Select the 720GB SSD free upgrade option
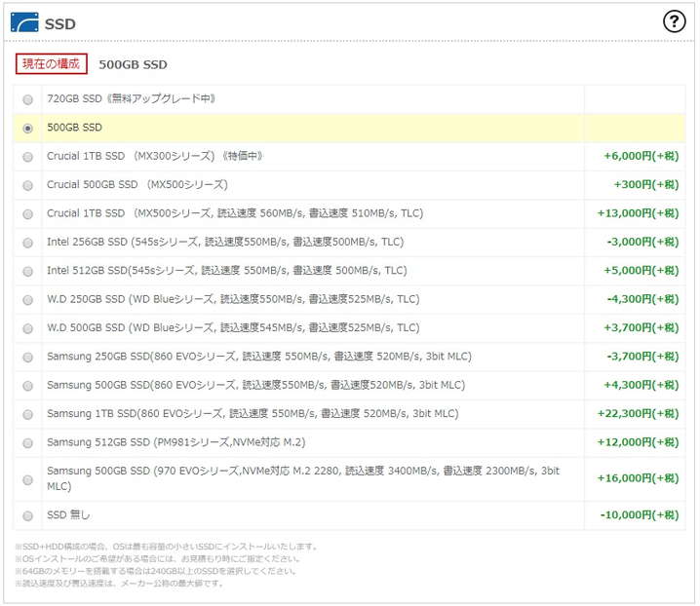The height and width of the screenshot is (606, 700). click(27, 99)
